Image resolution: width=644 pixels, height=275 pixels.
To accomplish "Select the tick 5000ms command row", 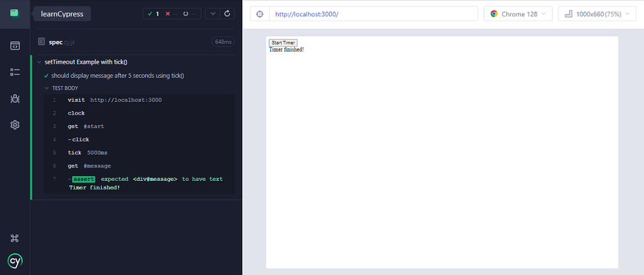I will pyautogui.click(x=139, y=153).
